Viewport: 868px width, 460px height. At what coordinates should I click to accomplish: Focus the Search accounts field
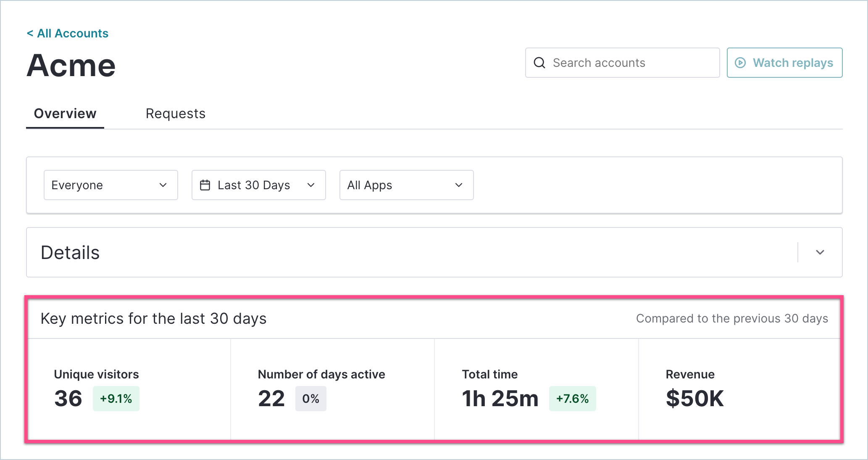pyautogui.click(x=622, y=63)
